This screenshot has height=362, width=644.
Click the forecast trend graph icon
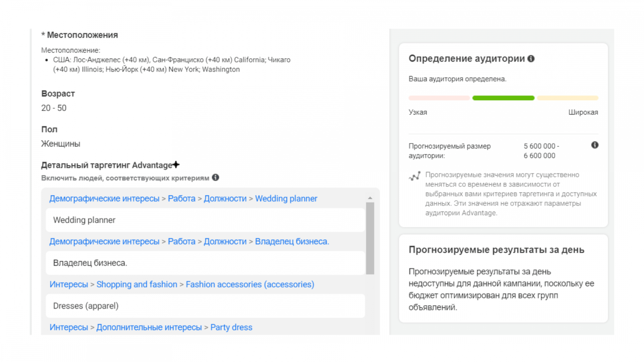coord(415,176)
